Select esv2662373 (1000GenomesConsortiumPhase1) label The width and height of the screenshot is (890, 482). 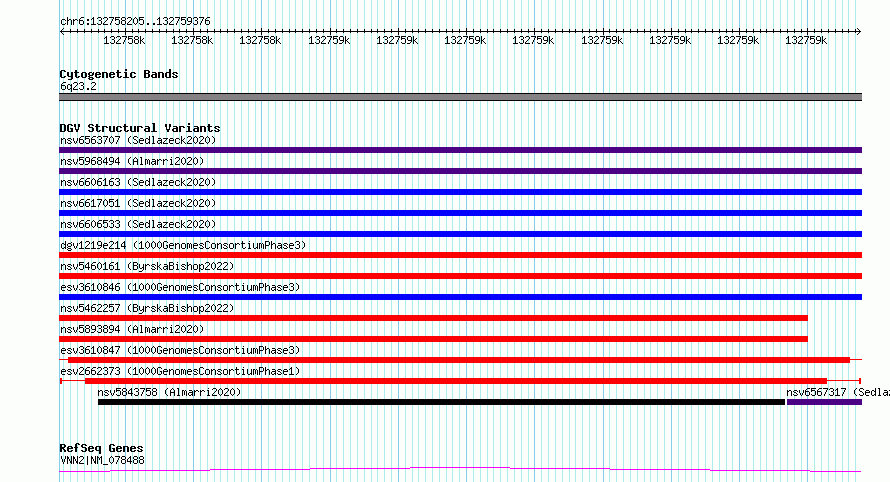(180, 371)
